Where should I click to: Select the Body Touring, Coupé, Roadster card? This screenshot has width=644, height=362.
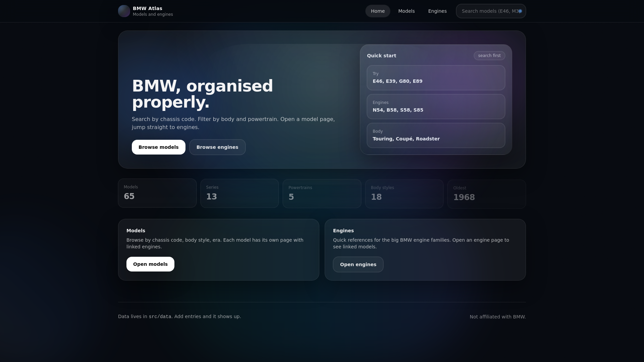[436, 135]
